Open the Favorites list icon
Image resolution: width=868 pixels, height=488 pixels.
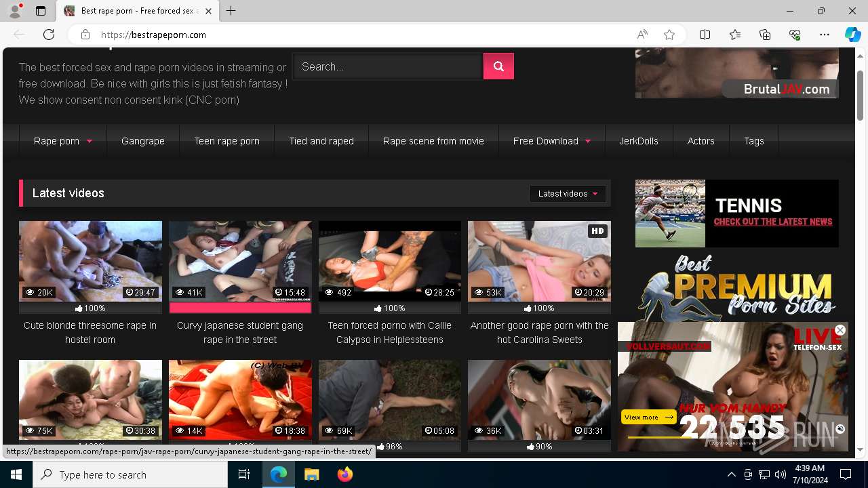click(x=735, y=35)
